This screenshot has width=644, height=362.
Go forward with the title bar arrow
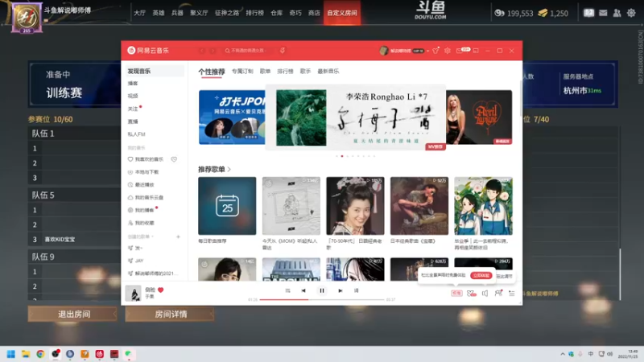(x=213, y=51)
